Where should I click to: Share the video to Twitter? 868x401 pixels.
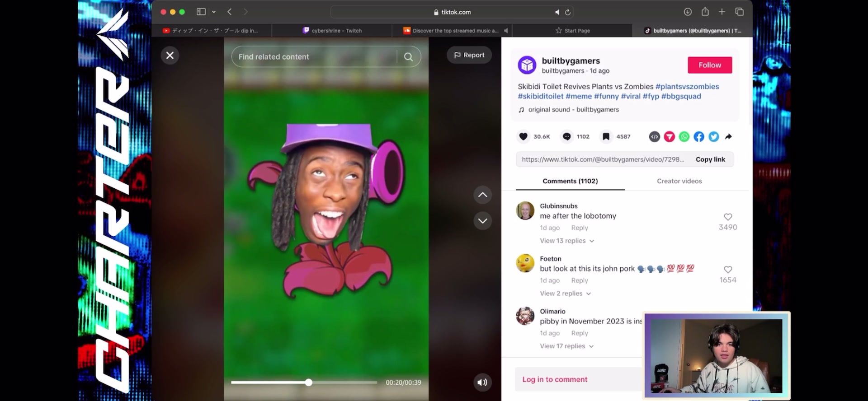coord(714,136)
